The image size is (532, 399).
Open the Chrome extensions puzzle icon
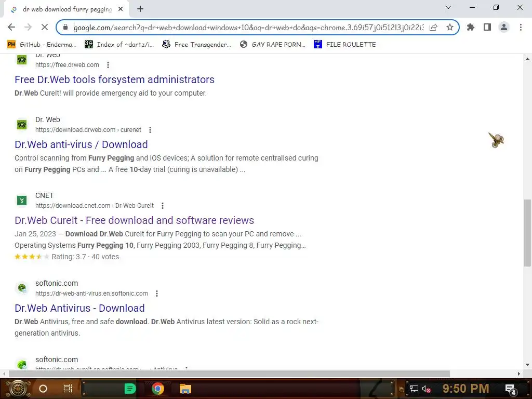point(471,27)
